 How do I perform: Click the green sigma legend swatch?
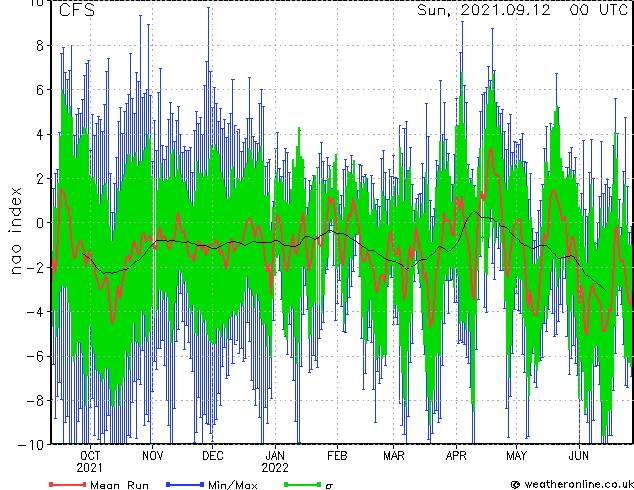[302, 484]
